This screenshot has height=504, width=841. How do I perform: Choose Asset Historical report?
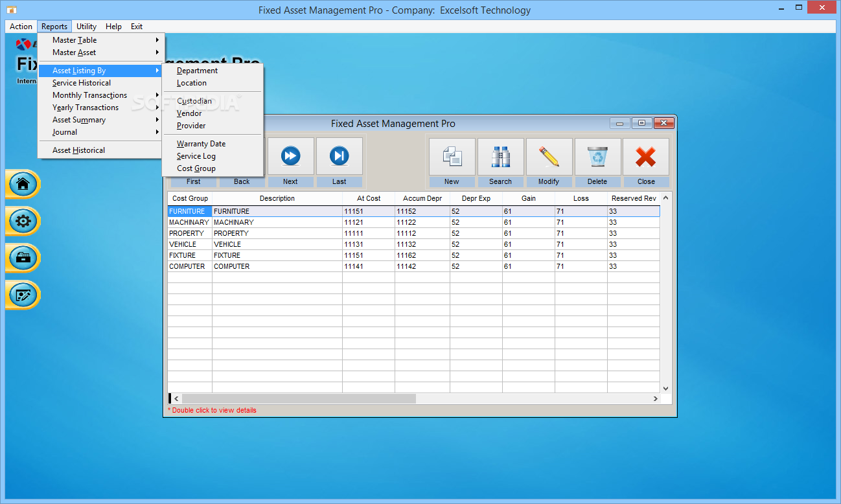100,150
